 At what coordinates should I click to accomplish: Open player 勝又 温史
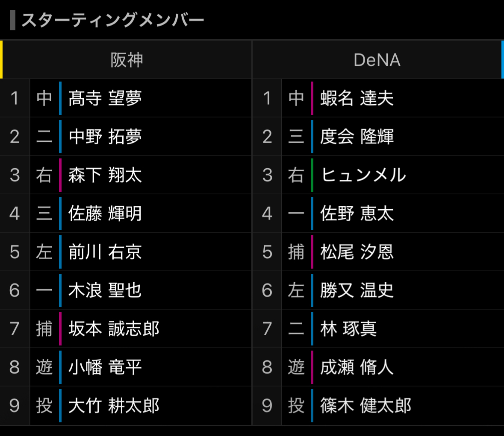point(357,290)
